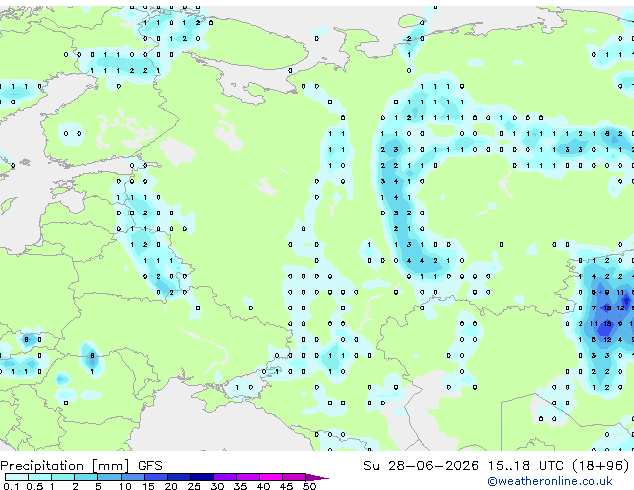
Task: Click the 0.5–1 mm legend swatch
Action: [x=40, y=477]
